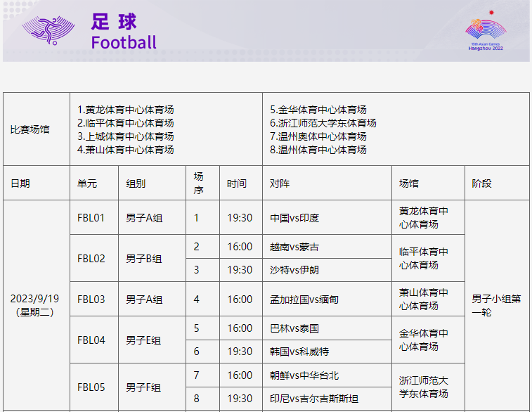This screenshot has width=532, height=412.
Task: Click the 日期 column header
Action: (x=37, y=184)
